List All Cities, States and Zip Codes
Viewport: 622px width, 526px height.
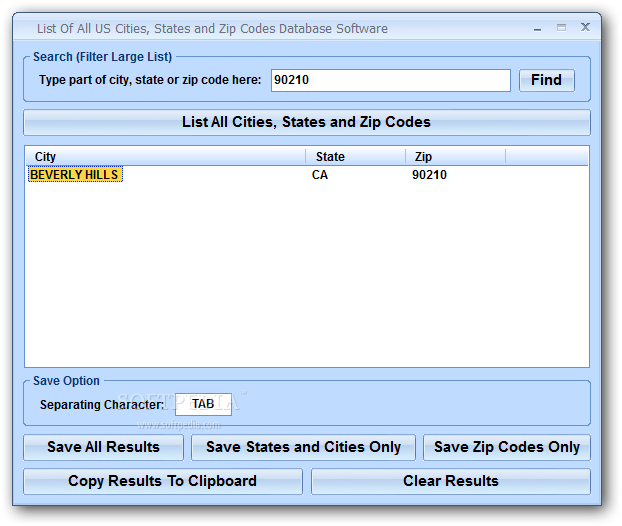coord(307,122)
